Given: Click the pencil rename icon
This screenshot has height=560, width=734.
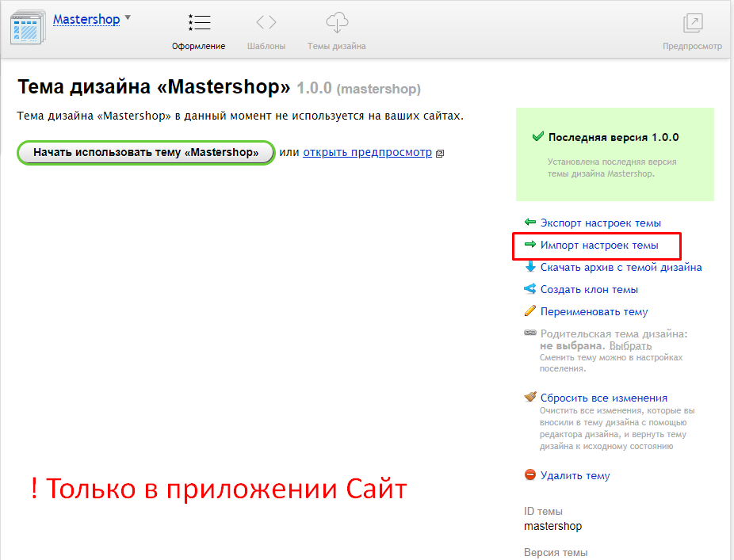Looking at the screenshot, I should [x=530, y=311].
